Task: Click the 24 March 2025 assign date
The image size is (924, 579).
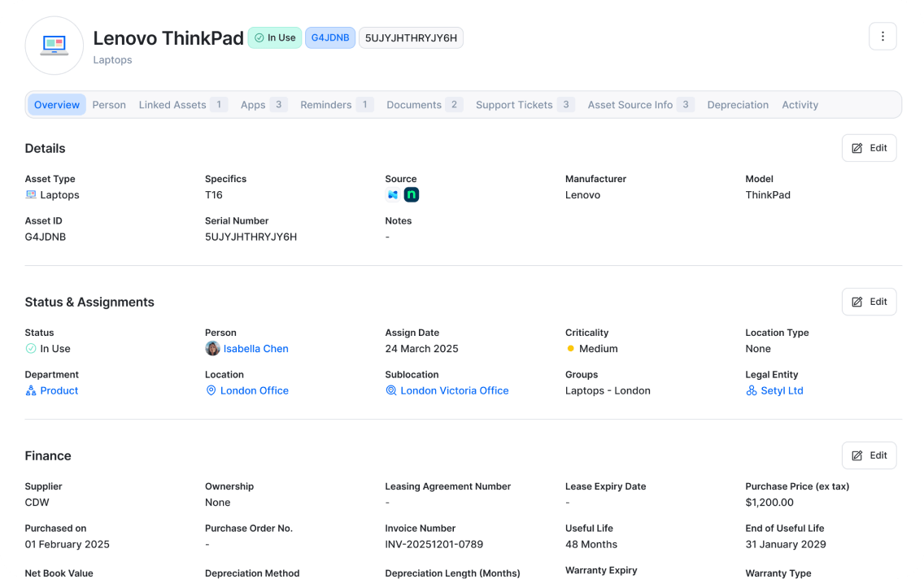Action: [x=421, y=349]
